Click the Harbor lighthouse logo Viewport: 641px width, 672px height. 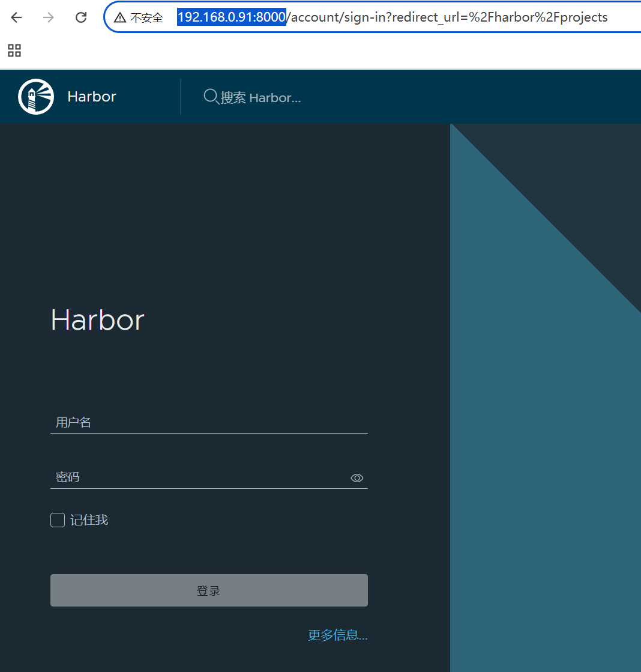pos(36,97)
